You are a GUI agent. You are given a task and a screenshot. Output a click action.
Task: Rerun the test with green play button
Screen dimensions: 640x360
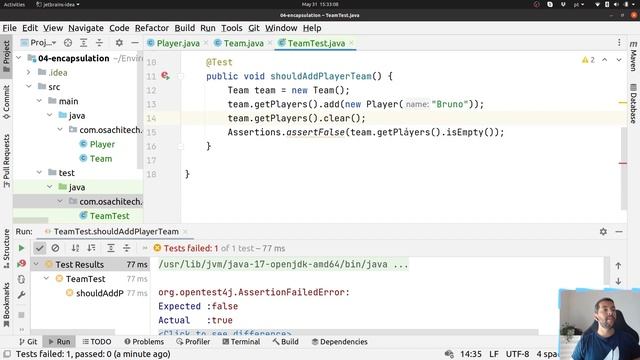[21, 248]
